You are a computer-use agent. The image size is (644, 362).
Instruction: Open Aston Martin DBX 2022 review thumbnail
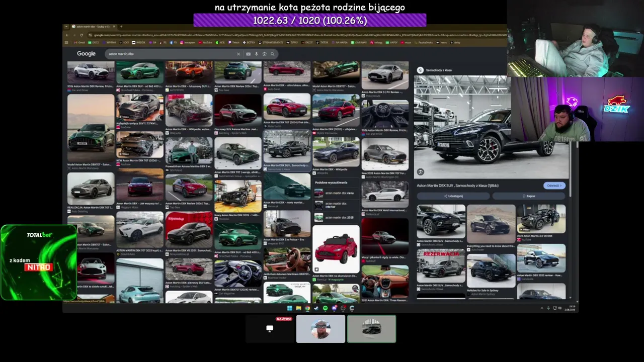point(541,258)
